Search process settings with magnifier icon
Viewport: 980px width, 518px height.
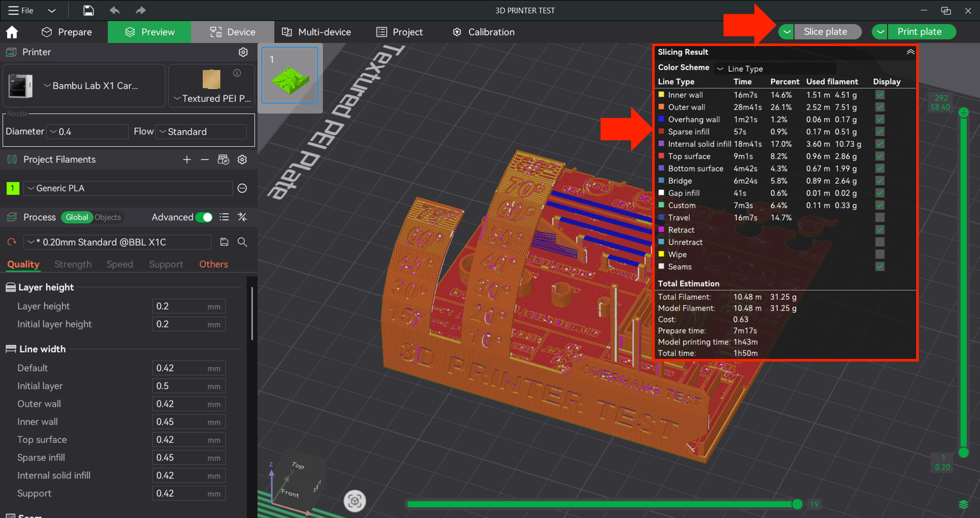(x=242, y=242)
